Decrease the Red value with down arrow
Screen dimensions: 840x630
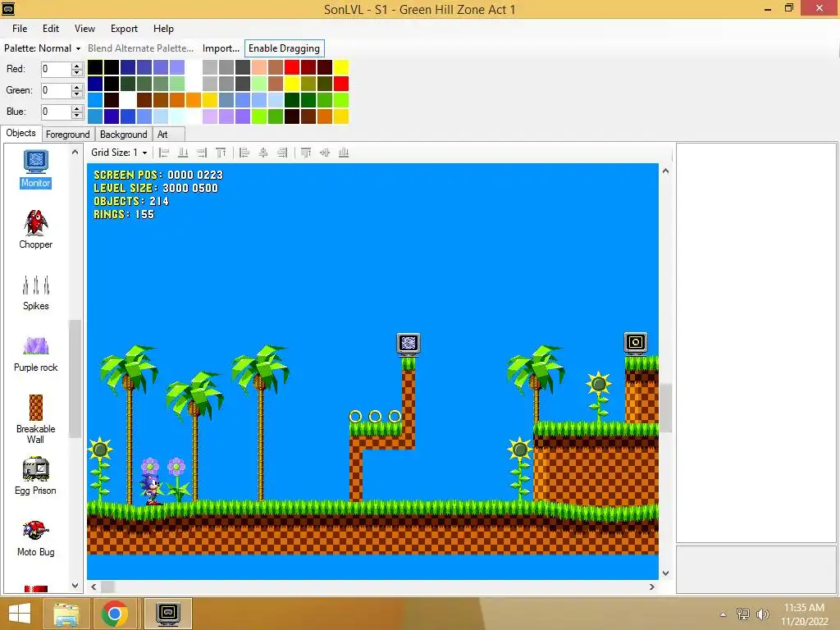click(76, 72)
